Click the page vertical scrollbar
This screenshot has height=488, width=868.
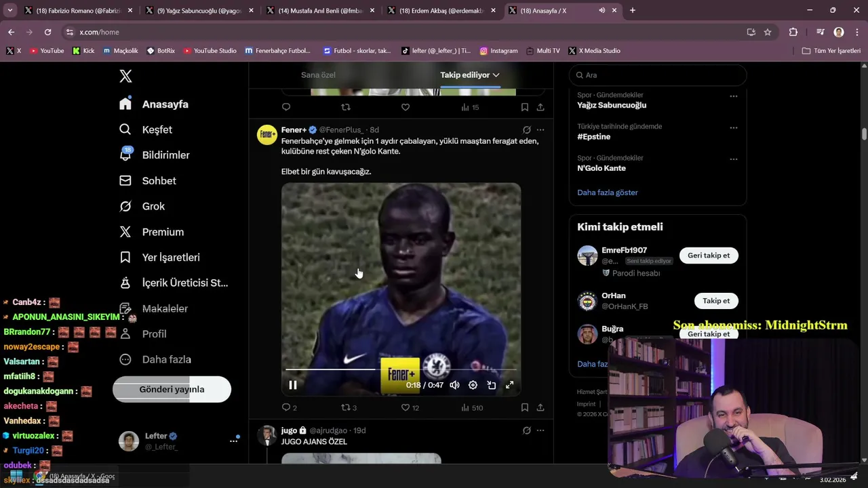(864, 134)
